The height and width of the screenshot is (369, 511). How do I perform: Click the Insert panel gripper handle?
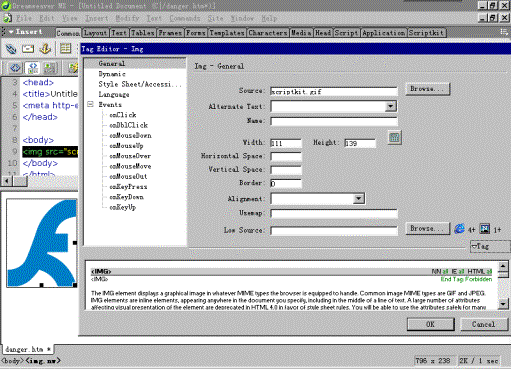point(4,32)
